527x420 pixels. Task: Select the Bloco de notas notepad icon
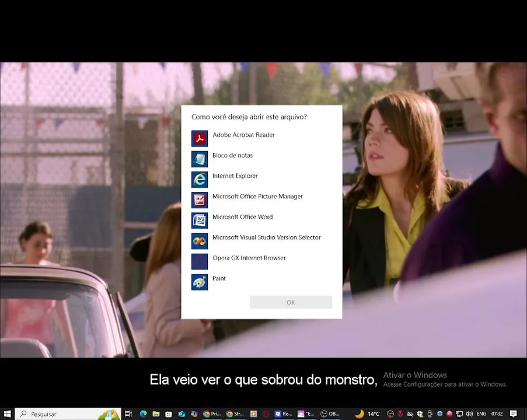200,159
